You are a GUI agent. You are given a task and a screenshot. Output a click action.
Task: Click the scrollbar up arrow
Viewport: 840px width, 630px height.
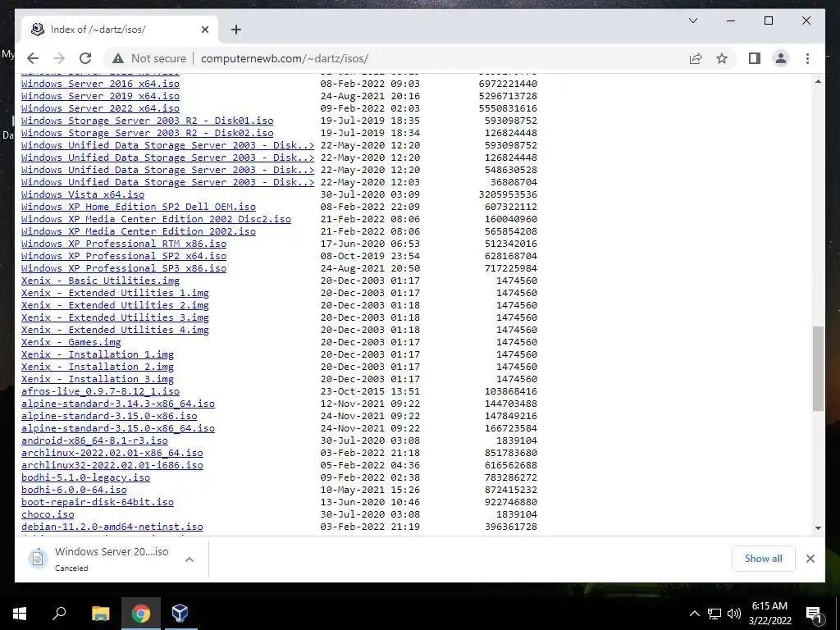click(818, 81)
